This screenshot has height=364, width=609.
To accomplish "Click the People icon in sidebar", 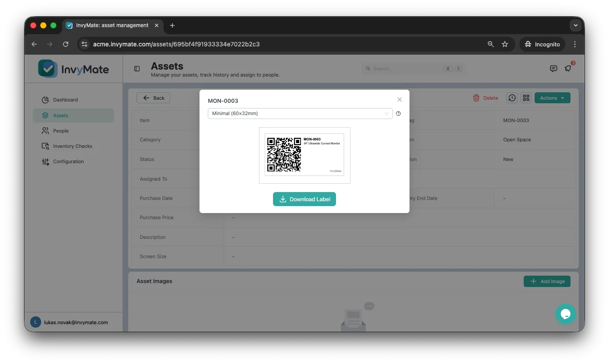I will 45,131.
